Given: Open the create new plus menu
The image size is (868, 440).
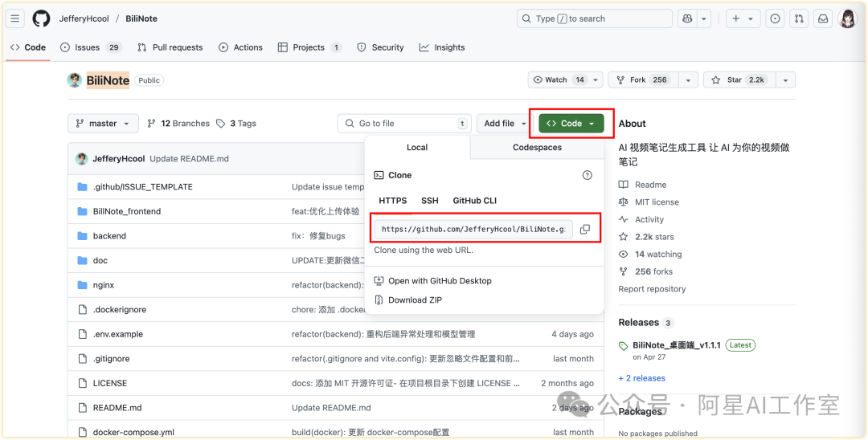Looking at the screenshot, I should 743,18.
